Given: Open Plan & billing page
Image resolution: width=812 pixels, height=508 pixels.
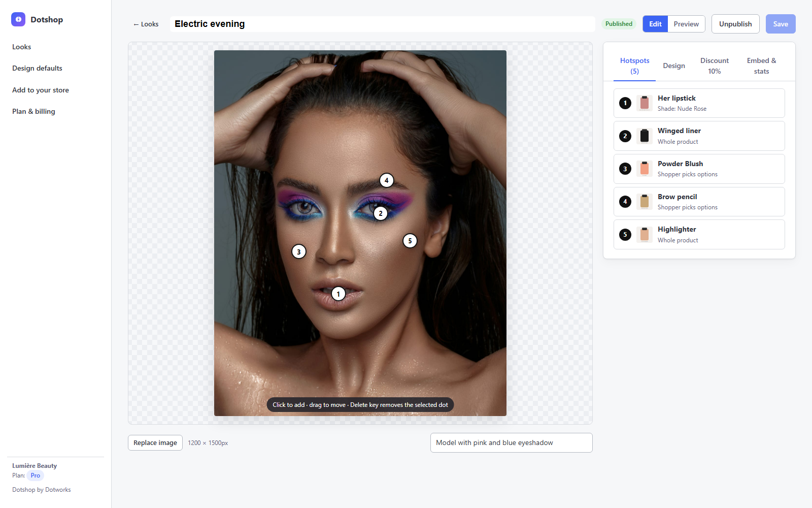Looking at the screenshot, I should (34, 111).
